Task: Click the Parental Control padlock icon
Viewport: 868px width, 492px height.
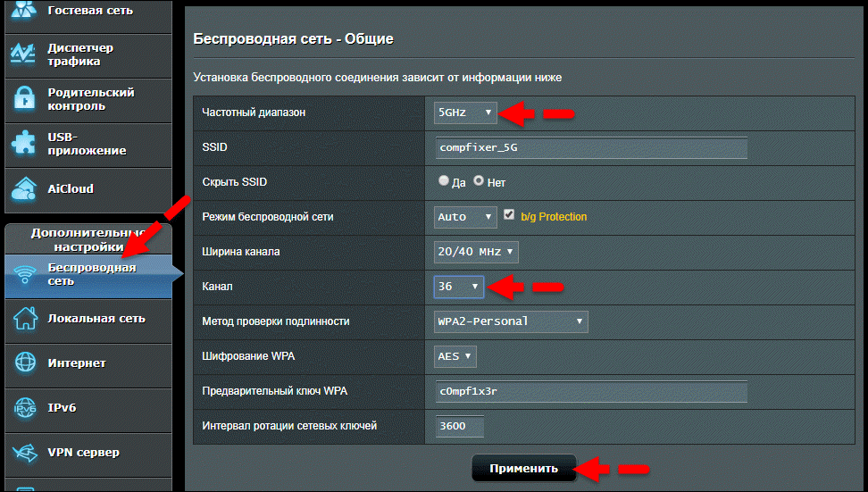Action: [24, 98]
